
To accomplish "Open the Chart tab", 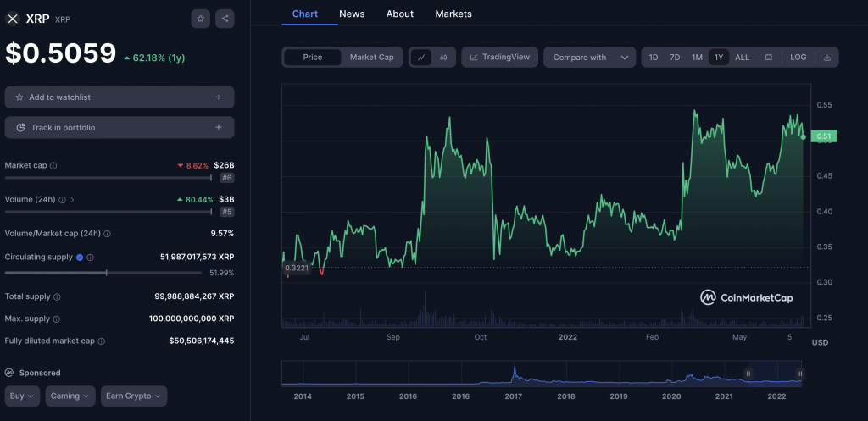I will click(305, 14).
